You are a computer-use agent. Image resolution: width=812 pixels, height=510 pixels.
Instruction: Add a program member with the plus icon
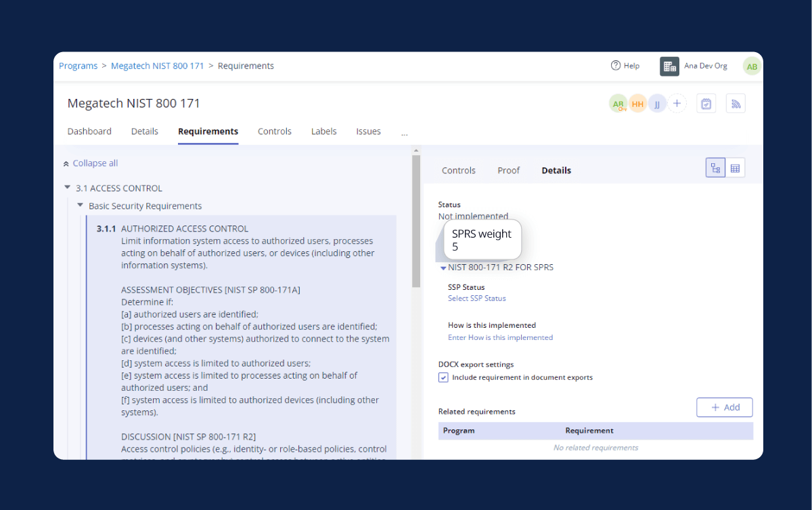pos(677,104)
